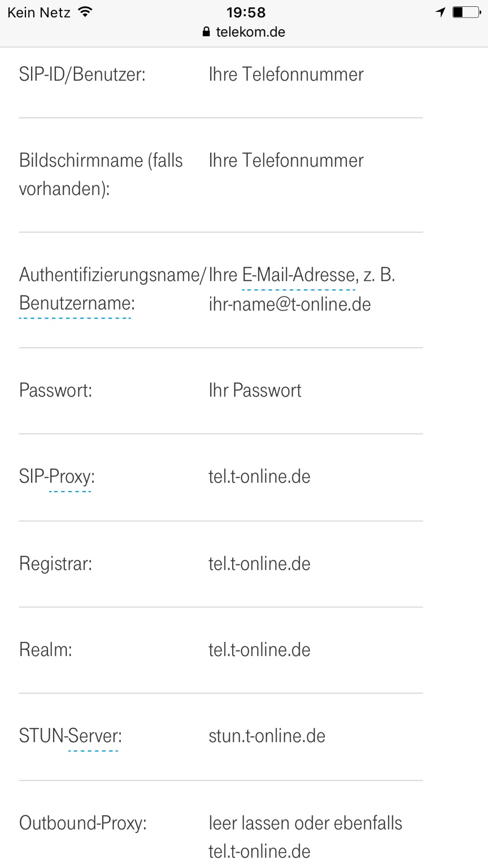Tap the telekom.de address bar
This screenshot has width=488, height=868.
click(x=250, y=32)
